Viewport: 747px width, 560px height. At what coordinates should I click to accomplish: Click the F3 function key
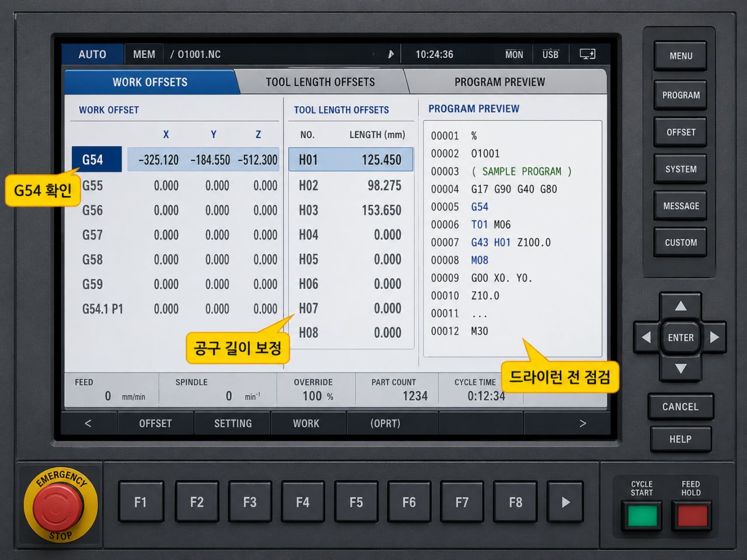tap(250, 502)
